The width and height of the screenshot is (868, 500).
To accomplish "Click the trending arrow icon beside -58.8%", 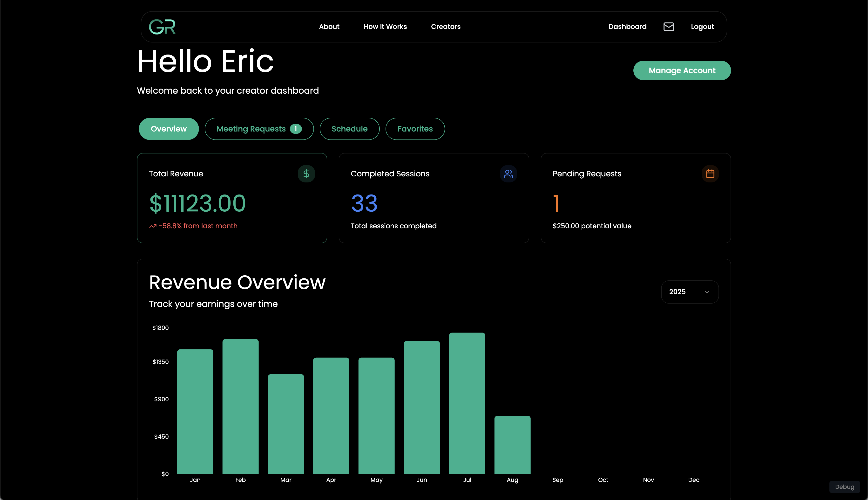I will pyautogui.click(x=153, y=226).
